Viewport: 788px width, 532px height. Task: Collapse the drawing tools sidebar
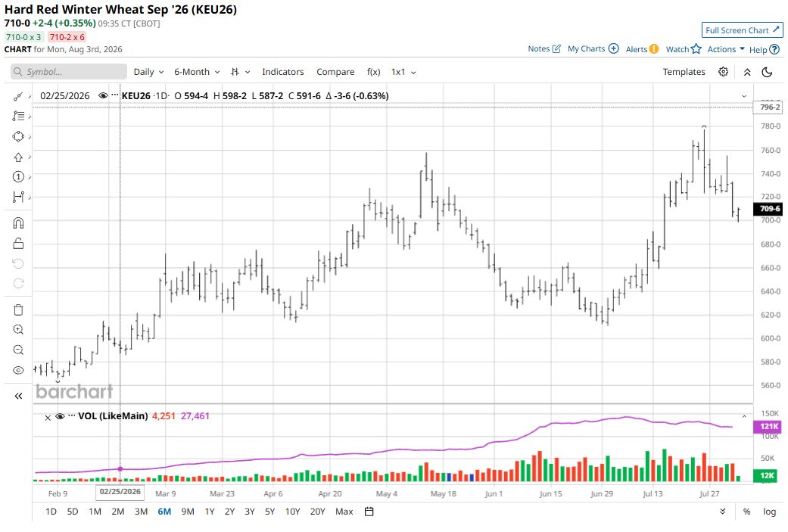click(x=18, y=396)
